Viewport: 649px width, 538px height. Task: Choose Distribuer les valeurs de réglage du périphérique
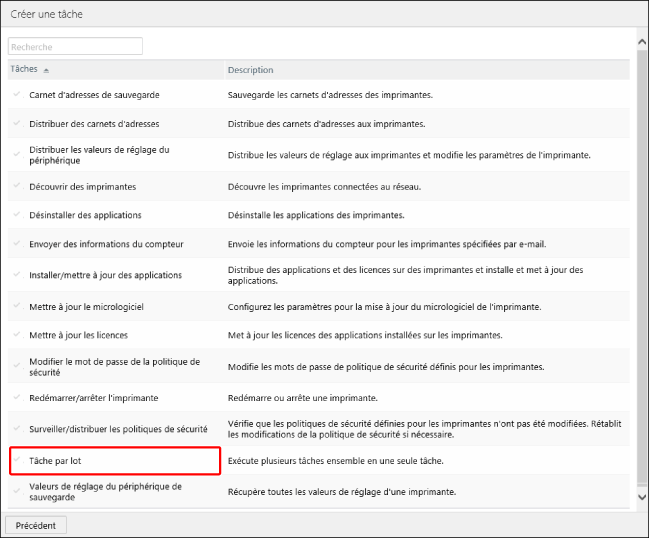[x=100, y=155]
